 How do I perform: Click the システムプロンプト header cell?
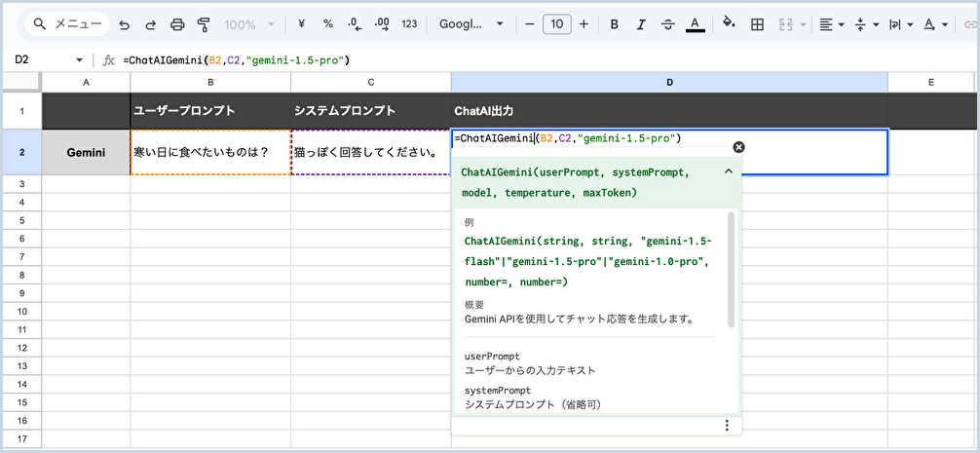[370, 111]
